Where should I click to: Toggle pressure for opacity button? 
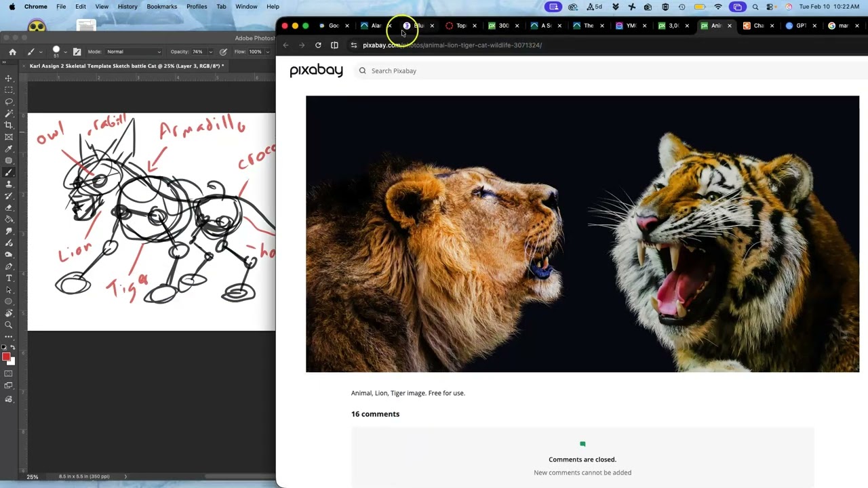[x=223, y=52]
